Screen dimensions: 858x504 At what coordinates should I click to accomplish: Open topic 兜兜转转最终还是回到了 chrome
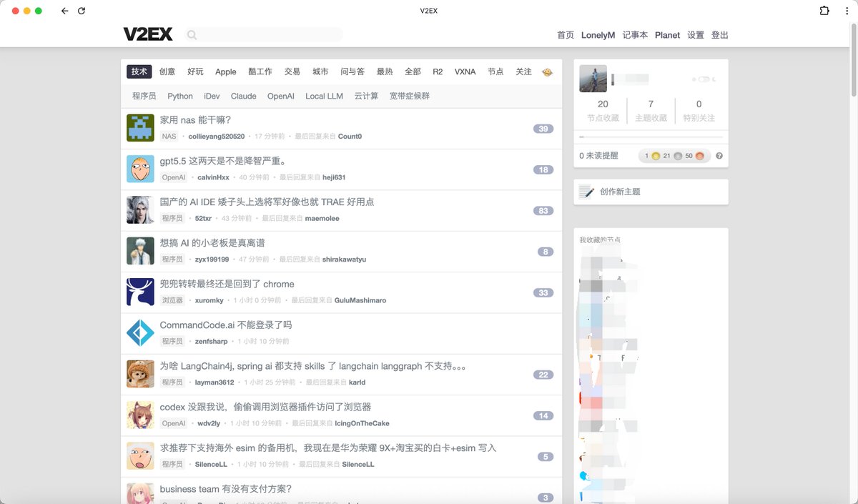227,284
